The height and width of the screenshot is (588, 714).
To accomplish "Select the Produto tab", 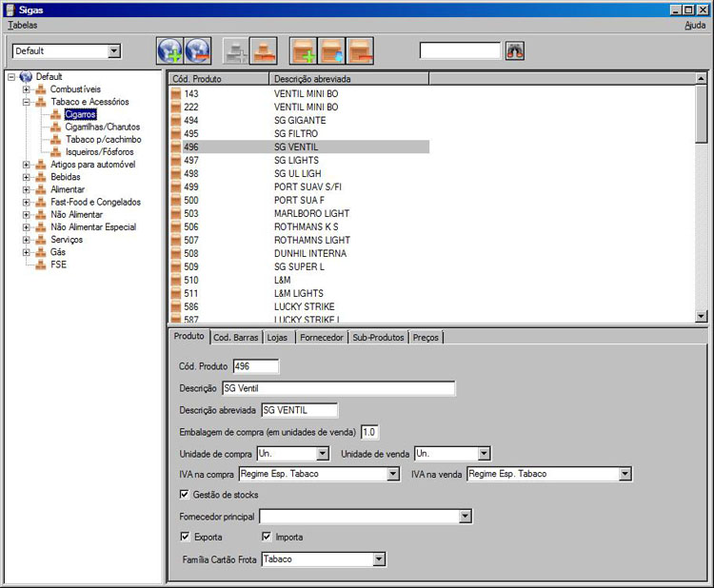I will tap(189, 336).
